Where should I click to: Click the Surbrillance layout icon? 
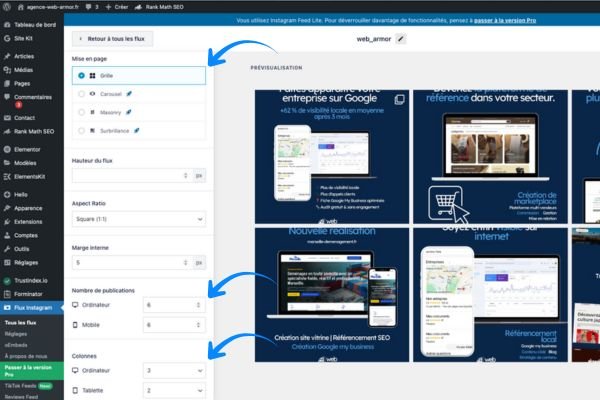(93, 131)
